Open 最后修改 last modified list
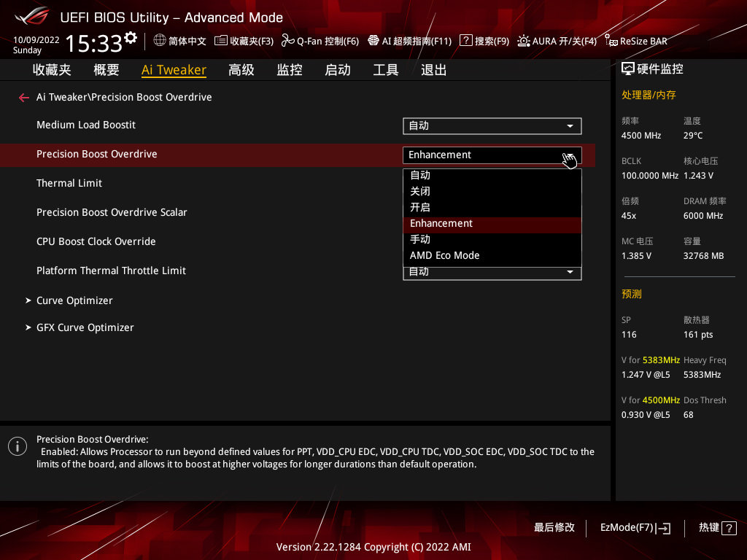 tap(554, 528)
